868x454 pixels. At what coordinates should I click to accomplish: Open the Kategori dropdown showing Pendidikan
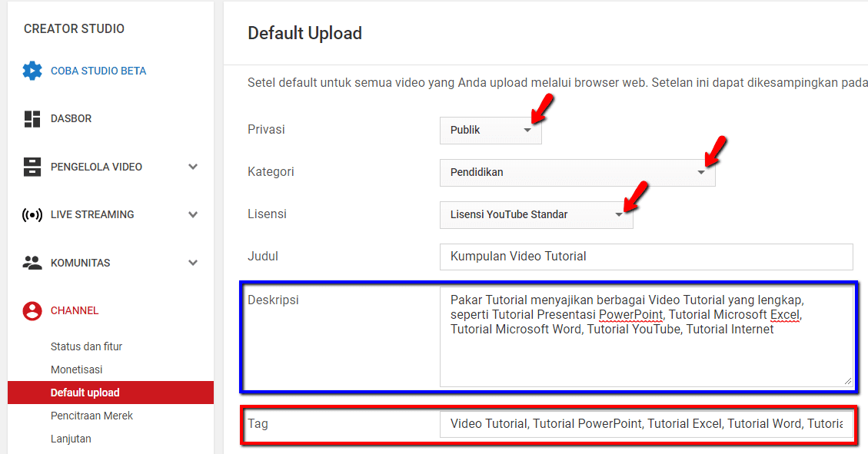577,173
